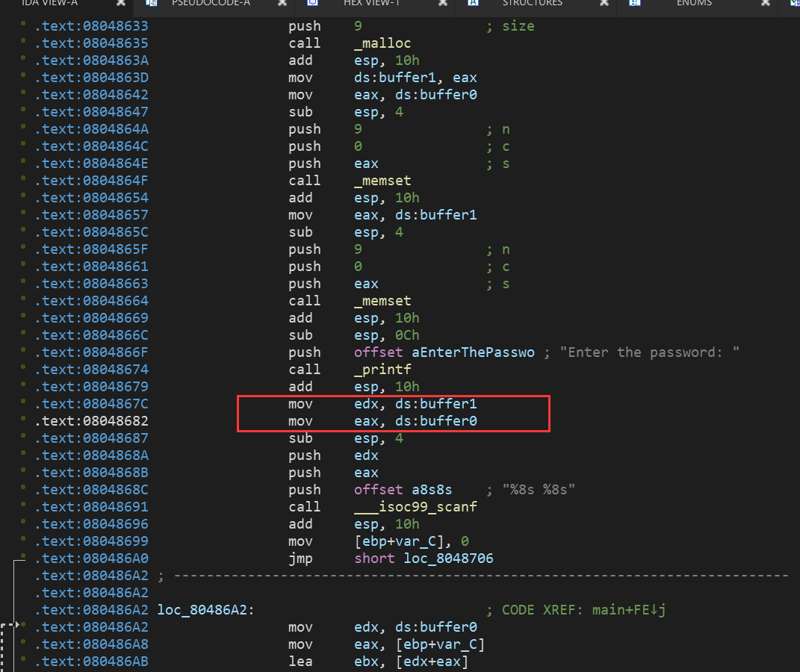Toggle breakpoint dot beside .text:0804867C
The height and width of the screenshot is (672, 800).
point(23,401)
